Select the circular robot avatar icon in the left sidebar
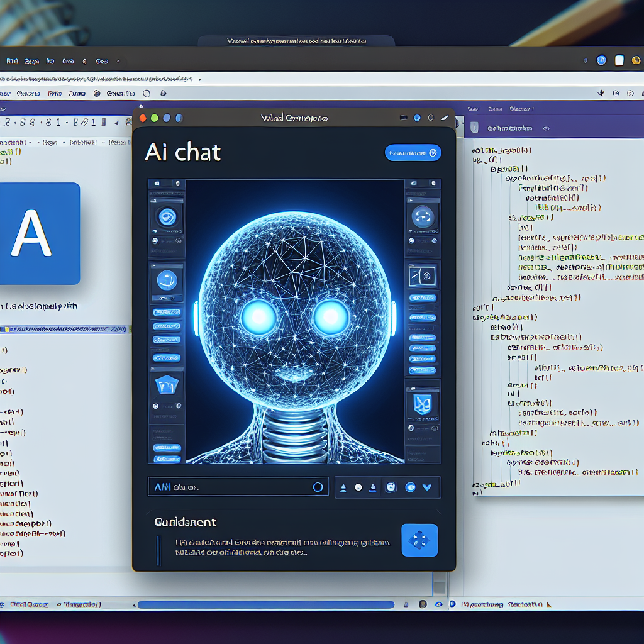The width and height of the screenshot is (644, 644). click(167, 216)
